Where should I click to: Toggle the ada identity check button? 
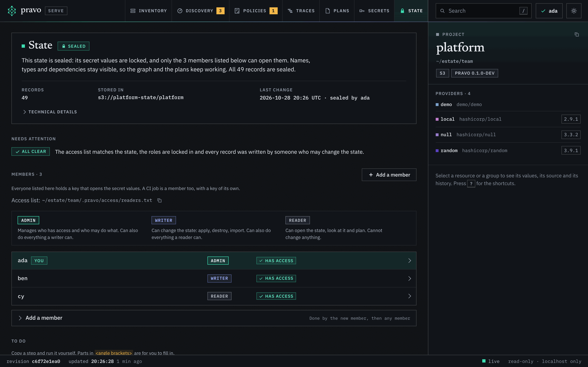pyautogui.click(x=549, y=11)
